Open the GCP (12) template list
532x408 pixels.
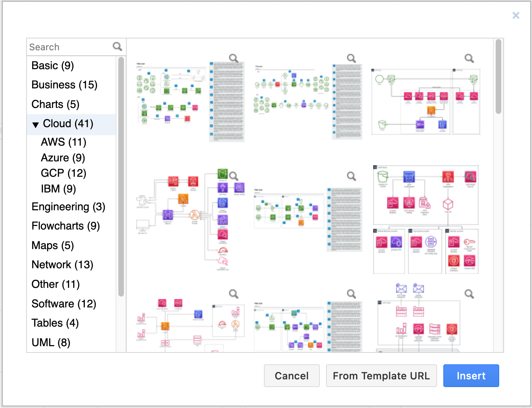(x=64, y=173)
